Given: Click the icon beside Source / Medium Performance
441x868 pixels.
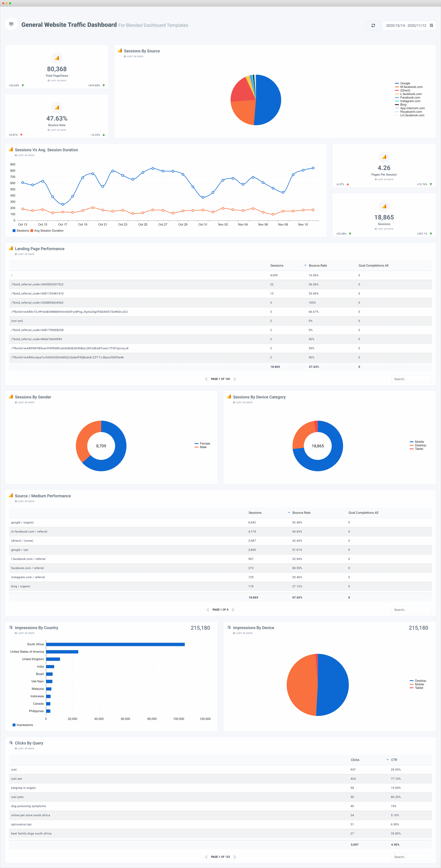Looking at the screenshot, I should (x=11, y=495).
